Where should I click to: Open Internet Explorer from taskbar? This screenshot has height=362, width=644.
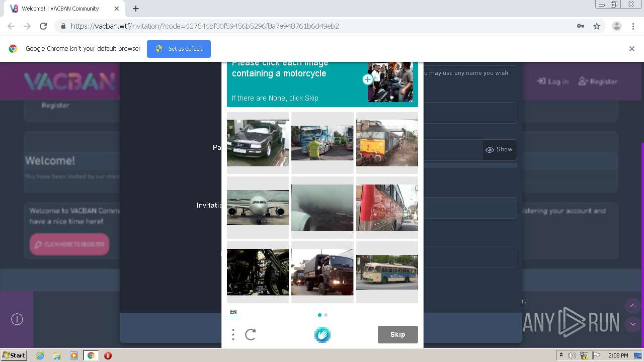40,355
